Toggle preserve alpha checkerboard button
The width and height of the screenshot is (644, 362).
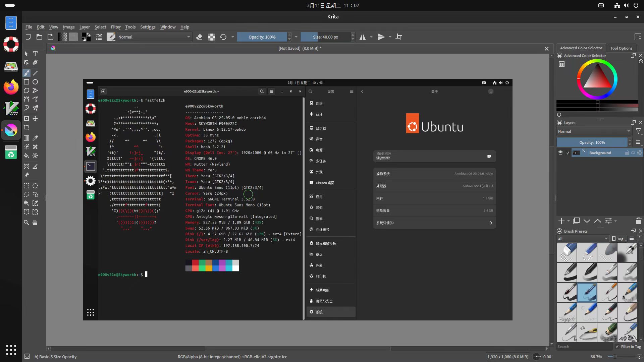tap(211, 37)
